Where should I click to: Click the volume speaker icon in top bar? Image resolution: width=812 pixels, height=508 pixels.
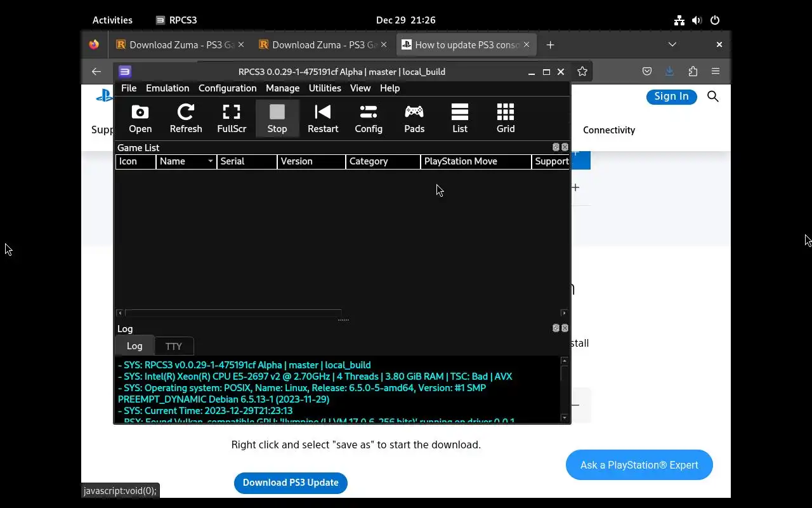tap(697, 20)
